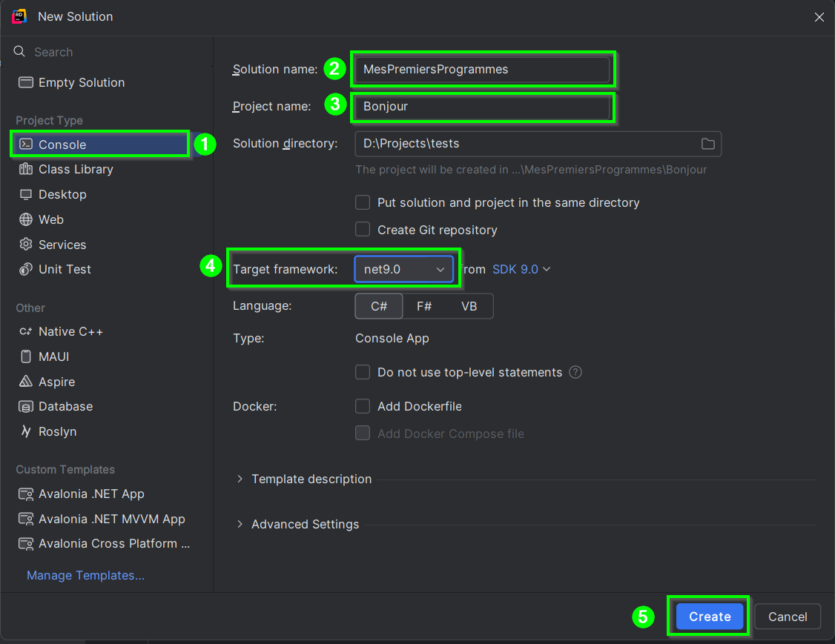Viewport: 835px width, 644px height.
Task: Enable Put solution and project in same directory
Action: tap(363, 202)
